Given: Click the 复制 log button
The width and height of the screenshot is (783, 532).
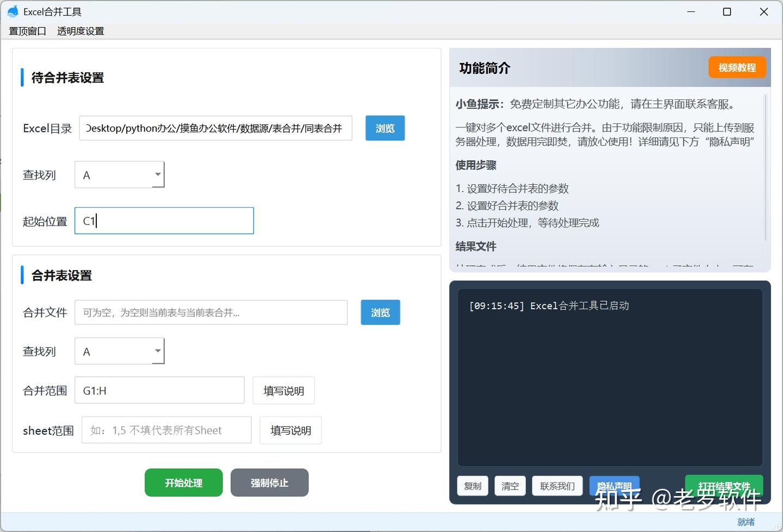Looking at the screenshot, I should (473, 486).
